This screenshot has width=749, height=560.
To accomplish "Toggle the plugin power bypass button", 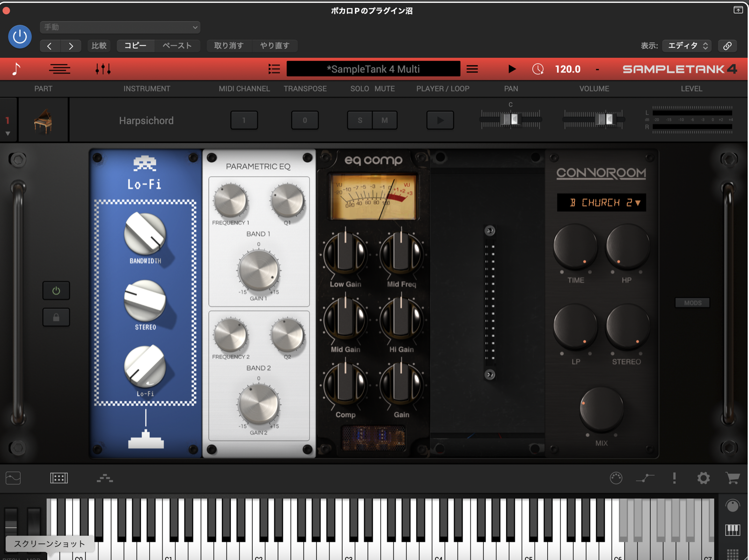I will 20,36.
